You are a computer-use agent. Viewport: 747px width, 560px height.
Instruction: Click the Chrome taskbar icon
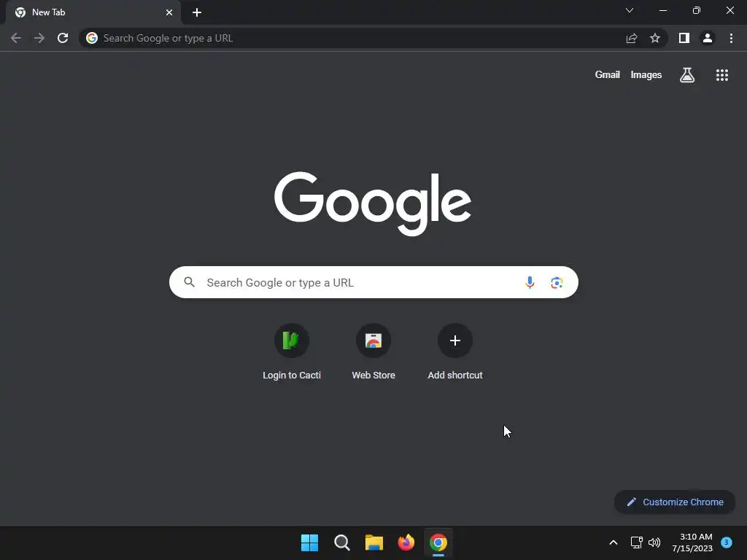(x=438, y=542)
